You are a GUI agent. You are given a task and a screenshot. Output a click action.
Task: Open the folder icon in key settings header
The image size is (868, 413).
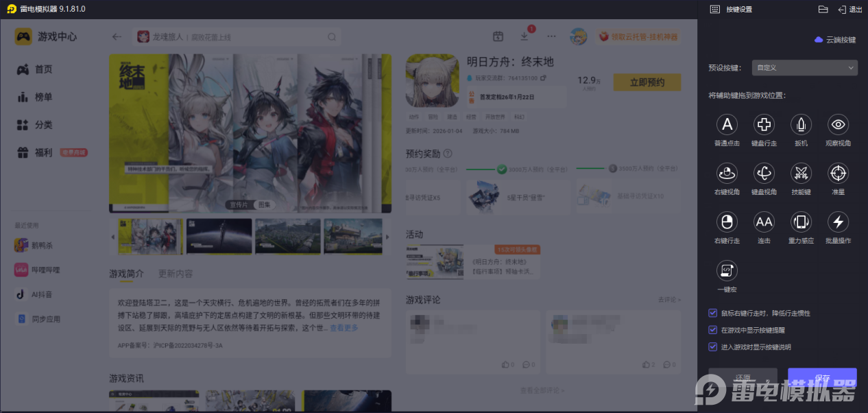823,9
